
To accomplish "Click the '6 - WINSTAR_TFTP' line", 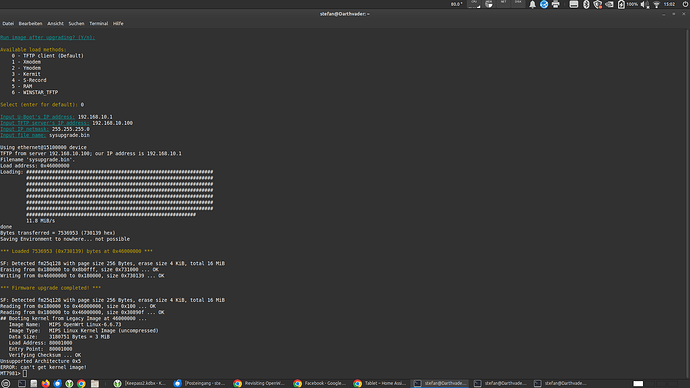I will pos(35,92).
